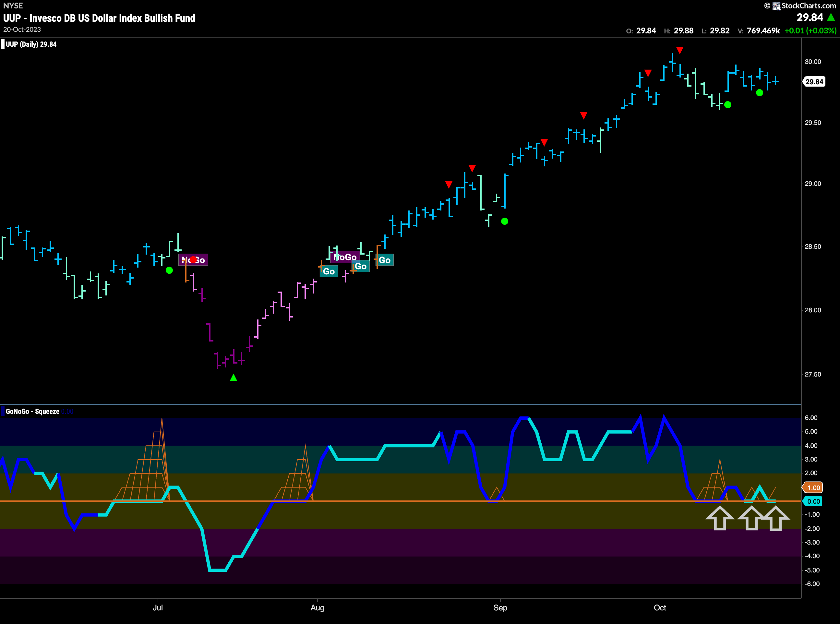Click the green circle just before the July NoGo label

tap(169, 270)
